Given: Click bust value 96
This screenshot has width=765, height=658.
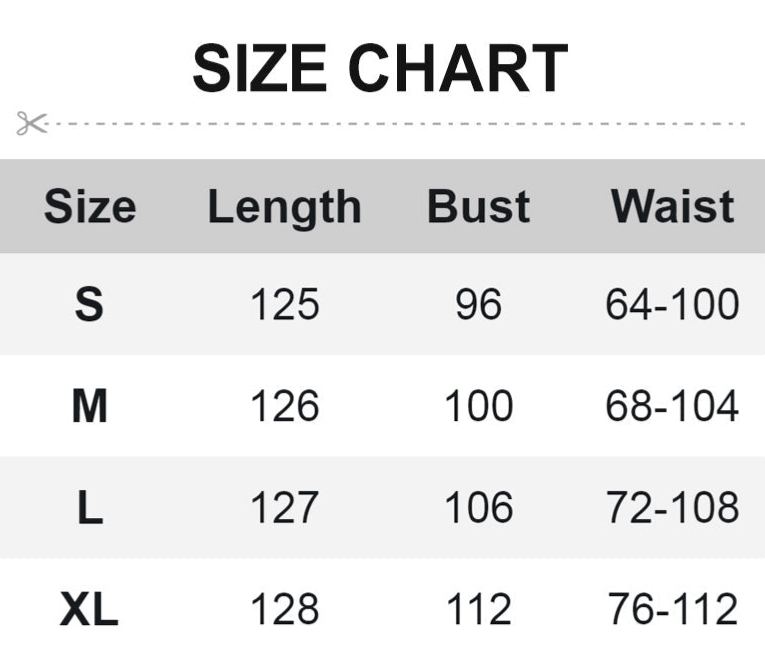Looking at the screenshot, I should (478, 304).
